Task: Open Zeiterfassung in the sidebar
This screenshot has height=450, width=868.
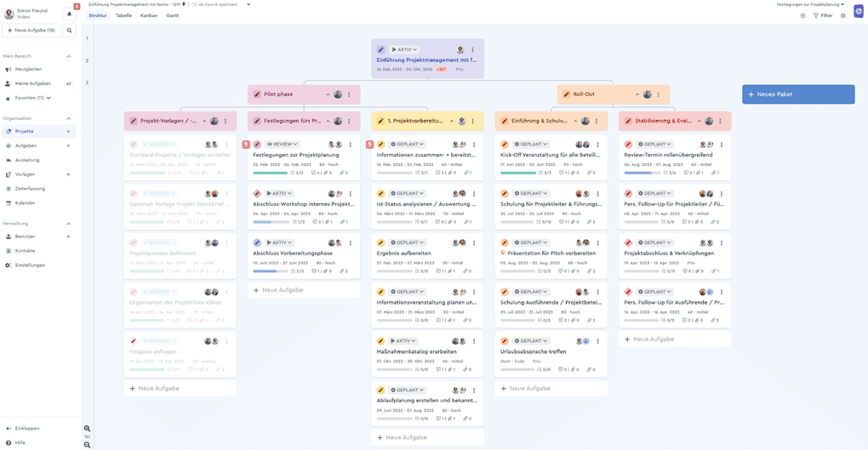Action: 30,188
